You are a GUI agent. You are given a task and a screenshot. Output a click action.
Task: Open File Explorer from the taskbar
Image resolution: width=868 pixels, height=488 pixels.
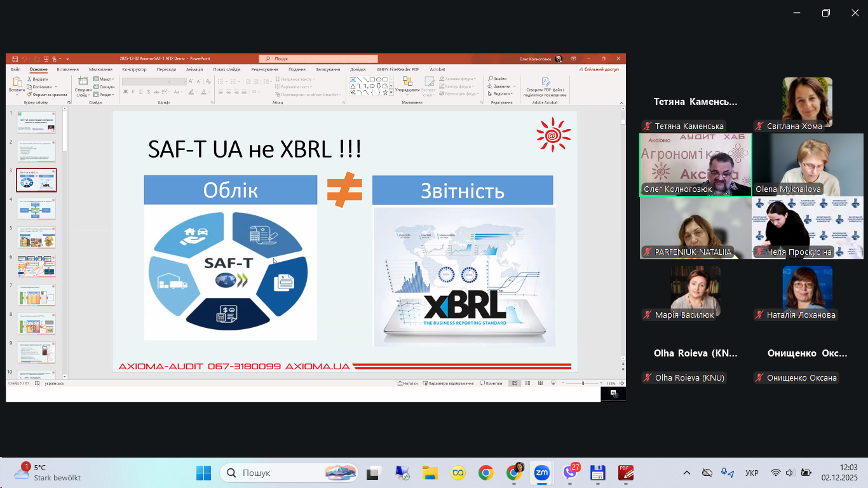point(430,473)
